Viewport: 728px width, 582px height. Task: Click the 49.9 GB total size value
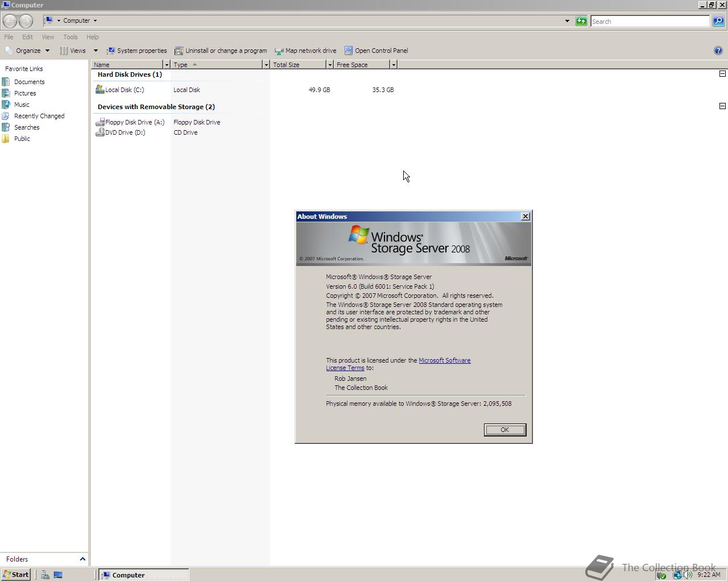click(319, 90)
